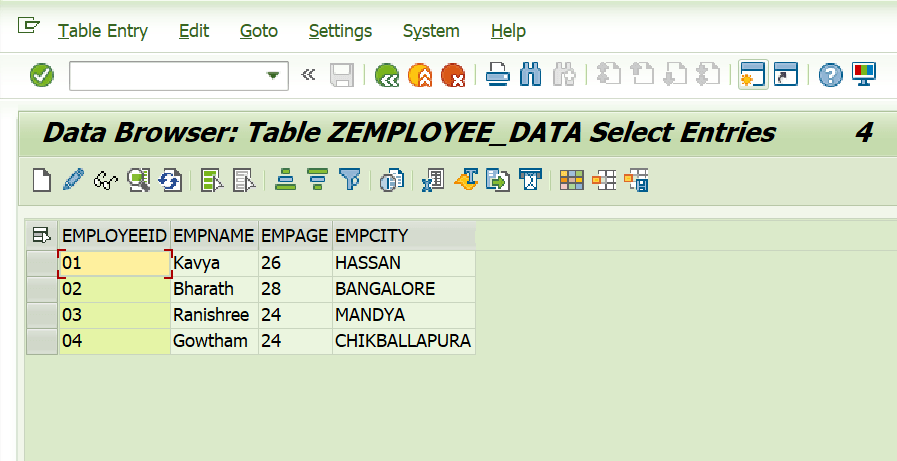Click the Customize Local Layout monitor icon
The image size is (897, 461).
(863, 75)
